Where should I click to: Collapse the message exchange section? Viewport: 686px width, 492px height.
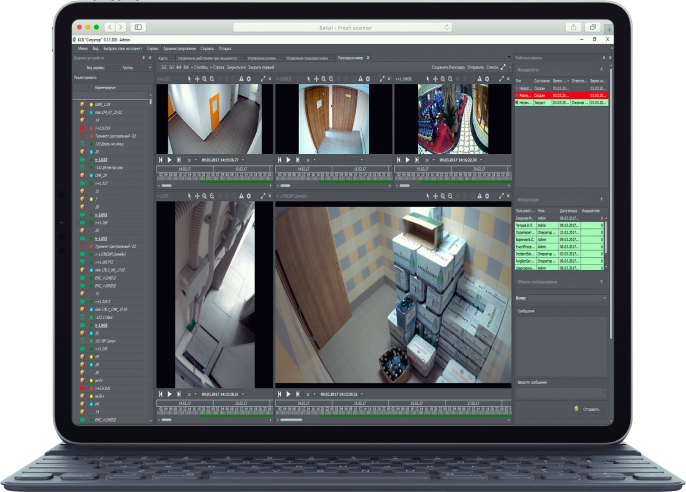click(601, 282)
